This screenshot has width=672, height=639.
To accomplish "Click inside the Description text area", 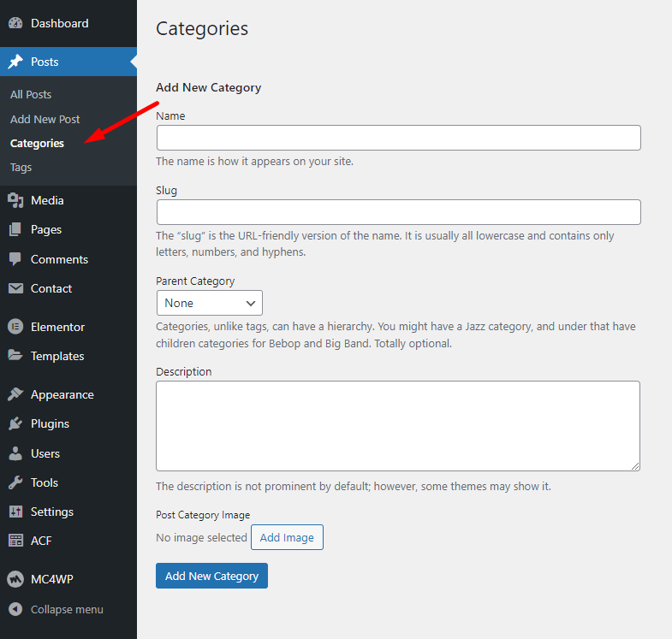I will [398, 425].
